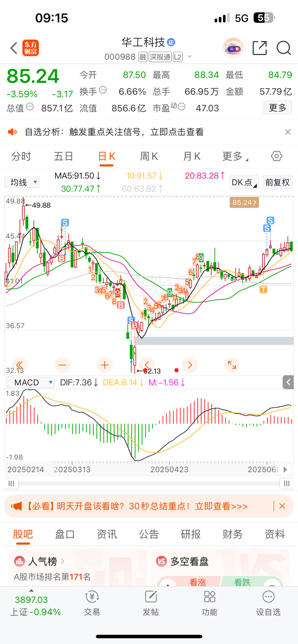The height and width of the screenshot is (644, 298).
Task: Switch to 周K tab
Action: [149, 156]
